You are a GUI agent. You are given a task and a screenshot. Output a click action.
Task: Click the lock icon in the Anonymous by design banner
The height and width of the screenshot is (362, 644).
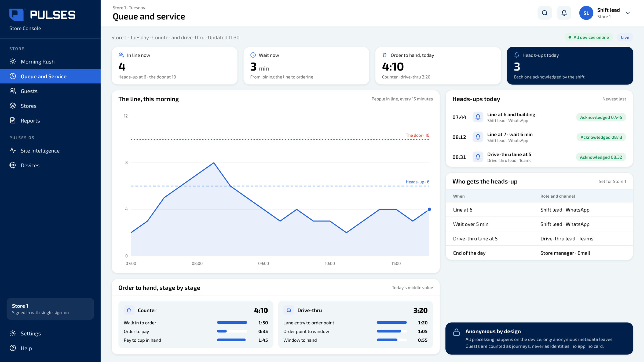point(456,332)
